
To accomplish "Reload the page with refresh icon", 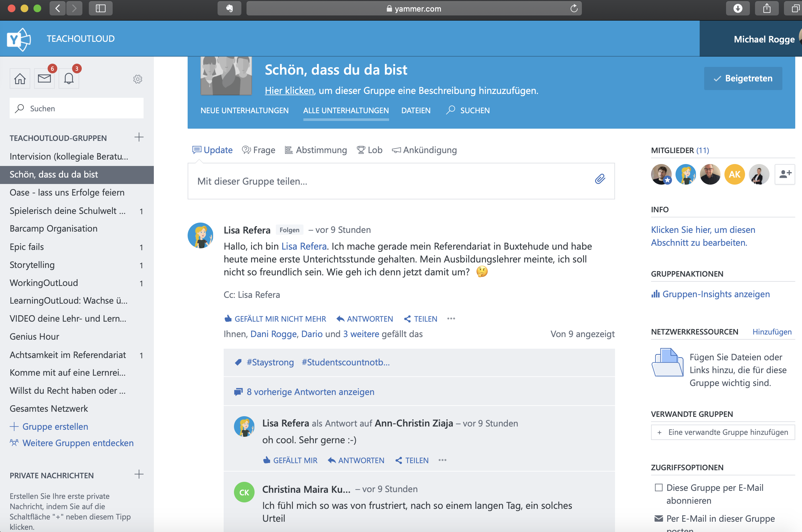I will click(574, 8).
